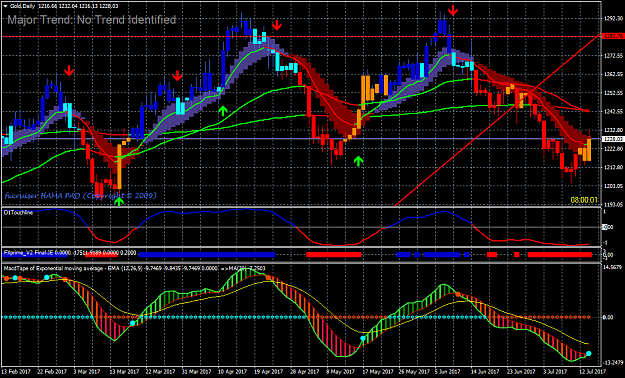Select the current price label 1228.03

coord(612,139)
